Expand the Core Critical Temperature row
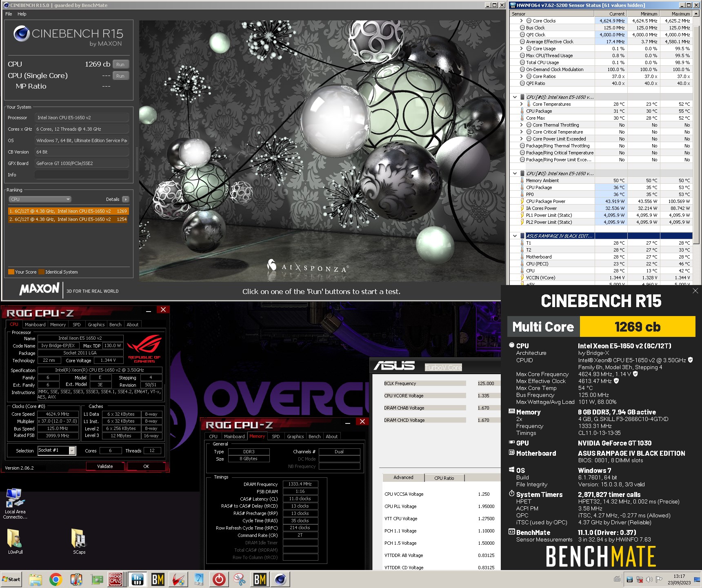The width and height of the screenshot is (702, 588). pos(521,131)
